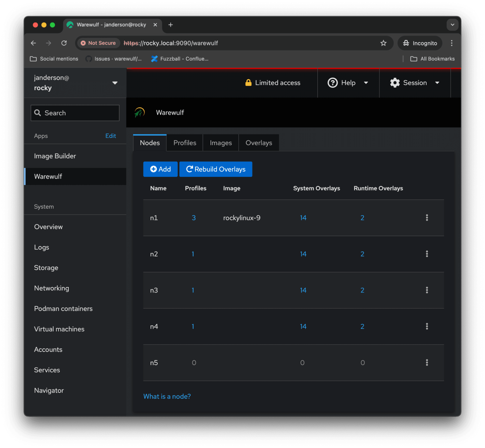
Task: Open the What is a node? link
Action: pos(167,396)
